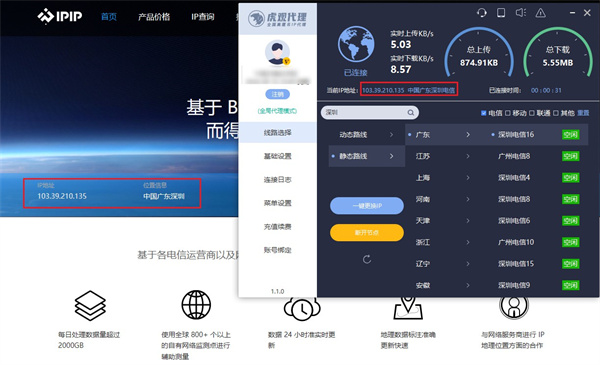Click the 虎观代理 logo

277,18
